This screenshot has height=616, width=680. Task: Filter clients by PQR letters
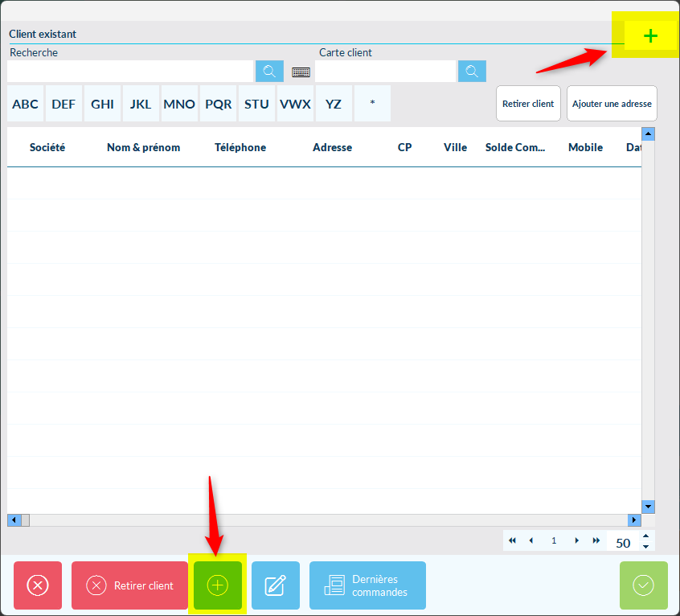click(218, 104)
